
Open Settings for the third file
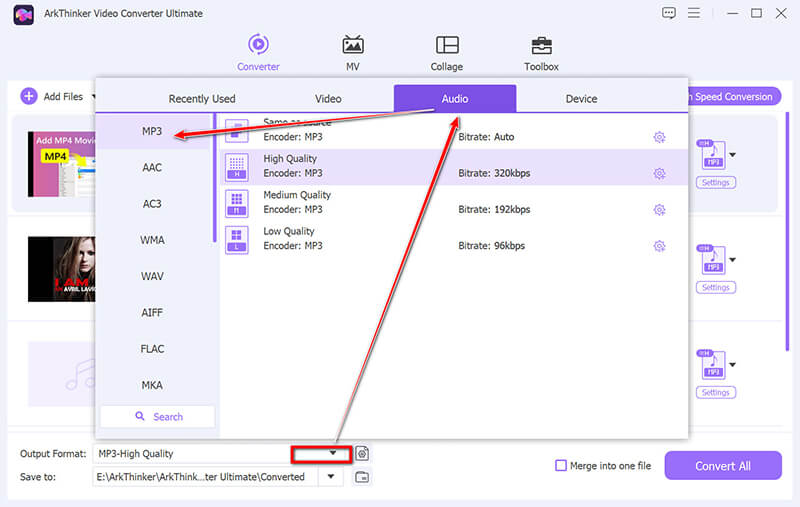pos(715,393)
